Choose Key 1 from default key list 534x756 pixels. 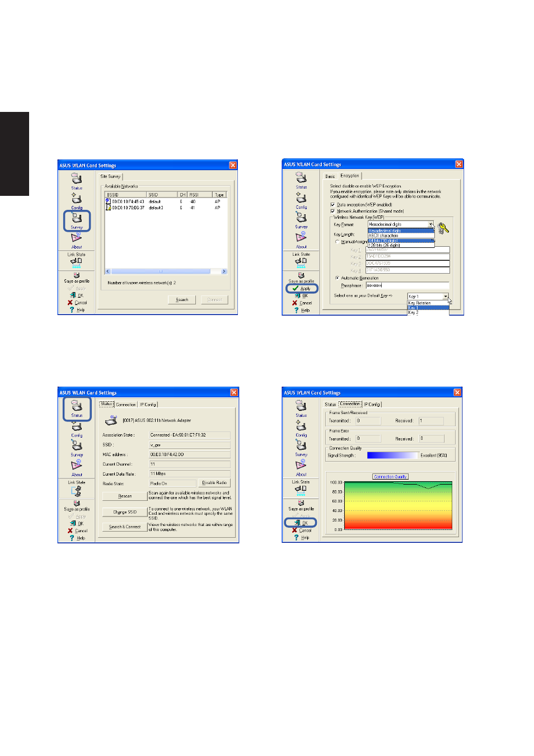(x=428, y=308)
